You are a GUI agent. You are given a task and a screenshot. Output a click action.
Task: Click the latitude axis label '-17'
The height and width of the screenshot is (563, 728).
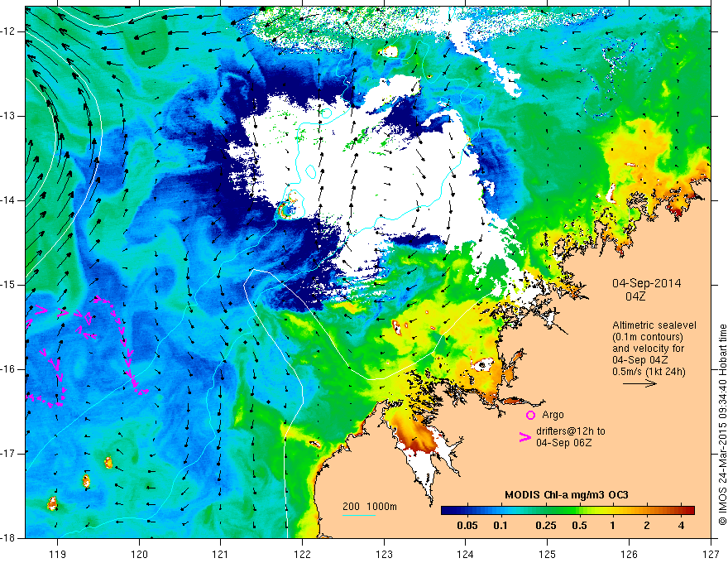pos(9,454)
